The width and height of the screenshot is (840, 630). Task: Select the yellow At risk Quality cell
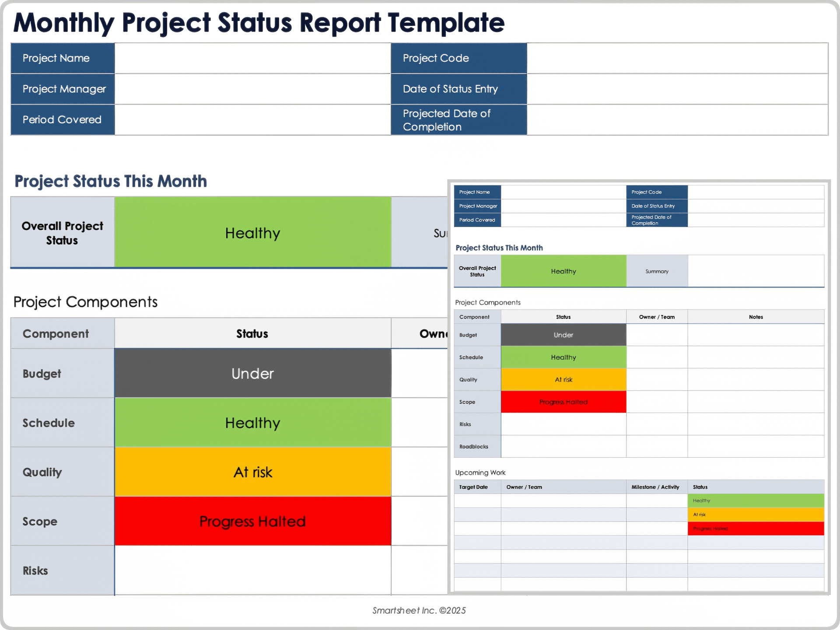click(252, 472)
